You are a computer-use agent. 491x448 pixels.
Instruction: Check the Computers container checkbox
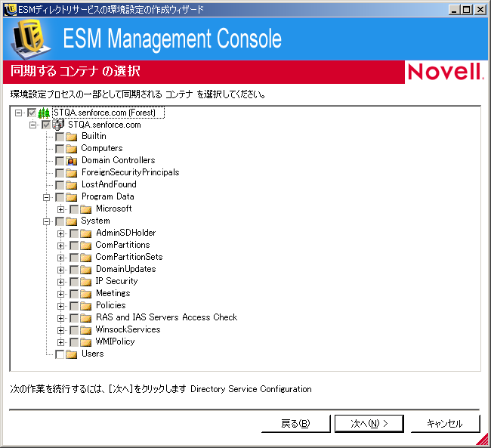coord(60,149)
